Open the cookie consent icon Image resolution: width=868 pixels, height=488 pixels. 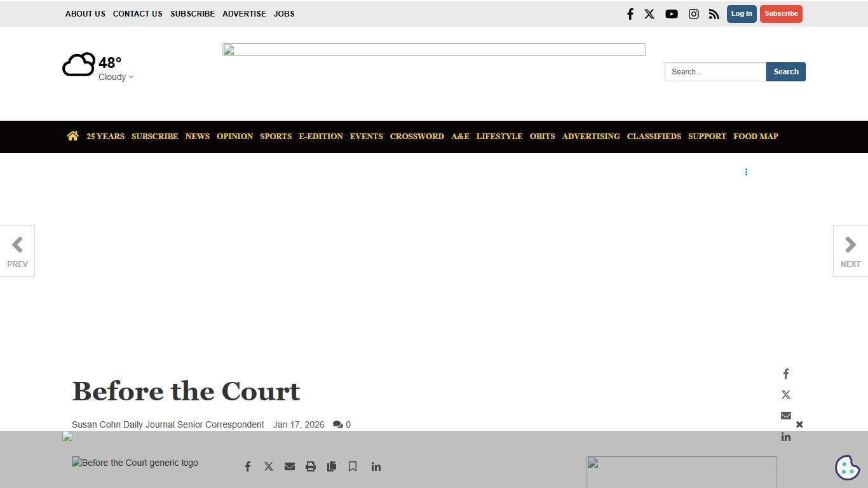coord(847,468)
